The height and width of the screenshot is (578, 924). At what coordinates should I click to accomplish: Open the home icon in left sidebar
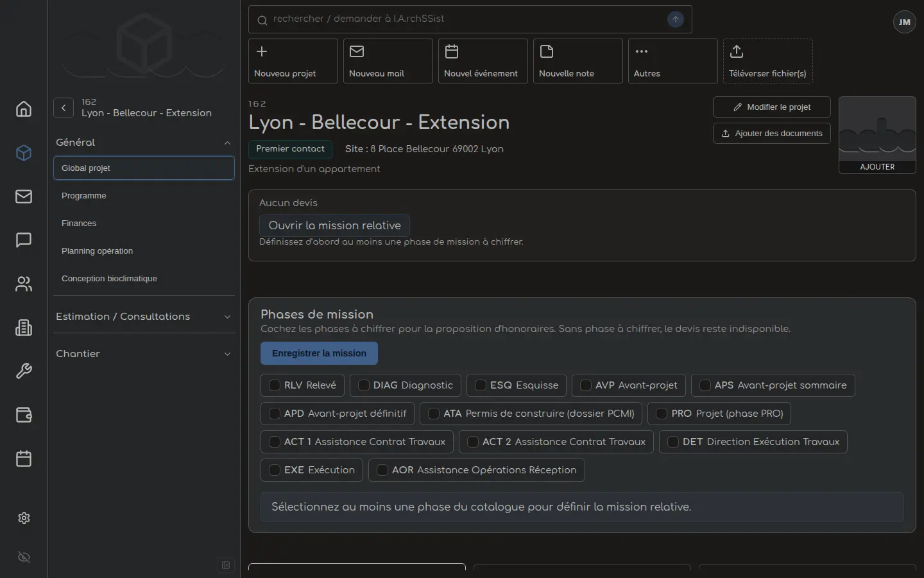(x=24, y=109)
